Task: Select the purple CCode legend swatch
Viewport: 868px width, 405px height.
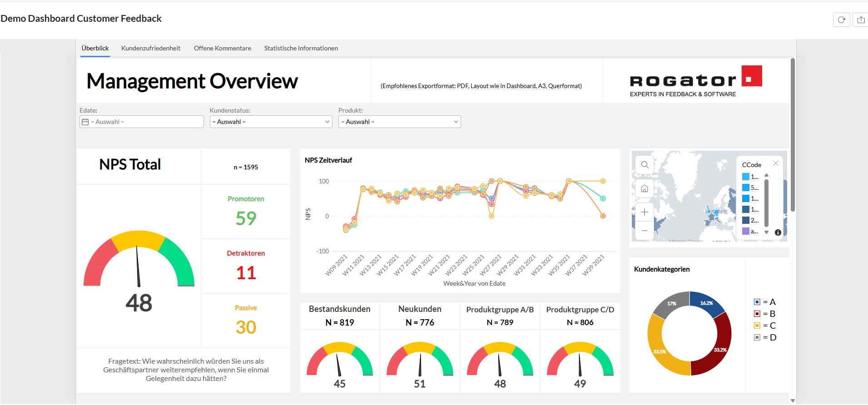Action: [x=746, y=231]
